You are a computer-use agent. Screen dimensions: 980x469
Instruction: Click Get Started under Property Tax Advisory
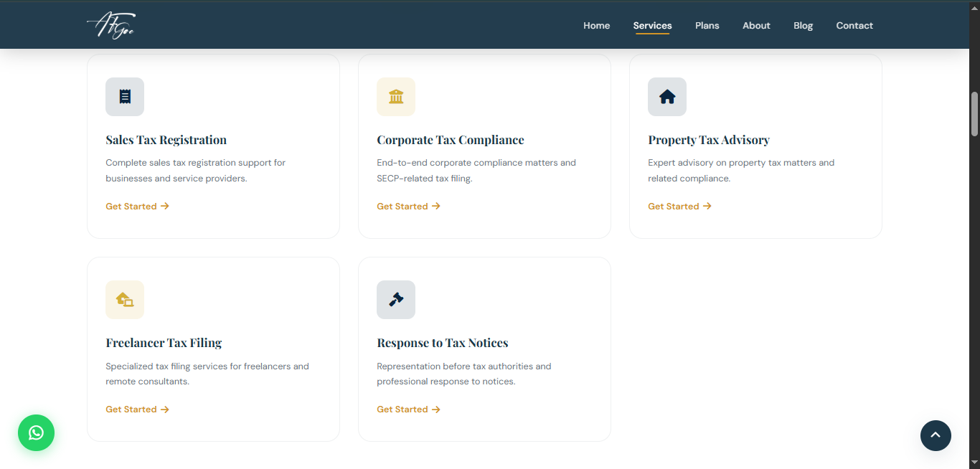click(679, 207)
